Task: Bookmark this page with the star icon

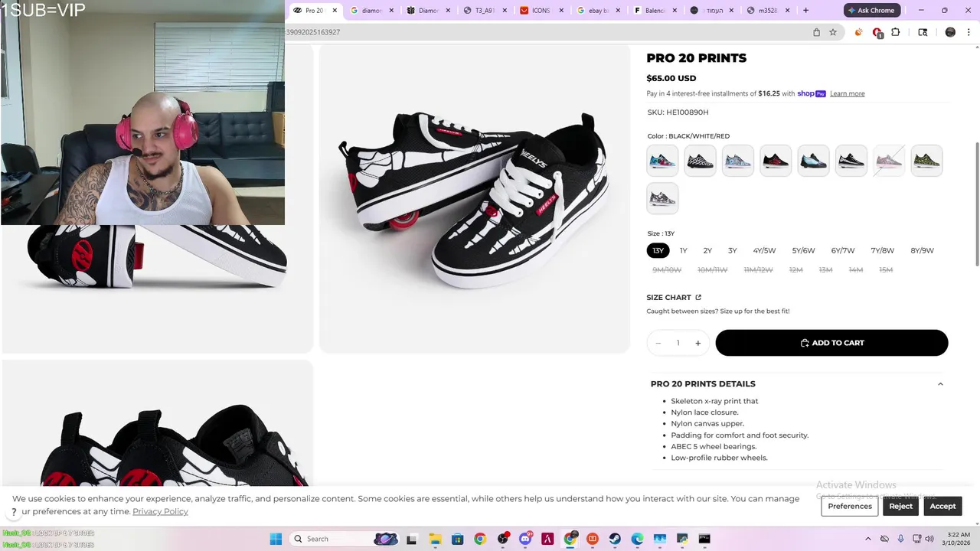Action: pyautogui.click(x=833, y=32)
